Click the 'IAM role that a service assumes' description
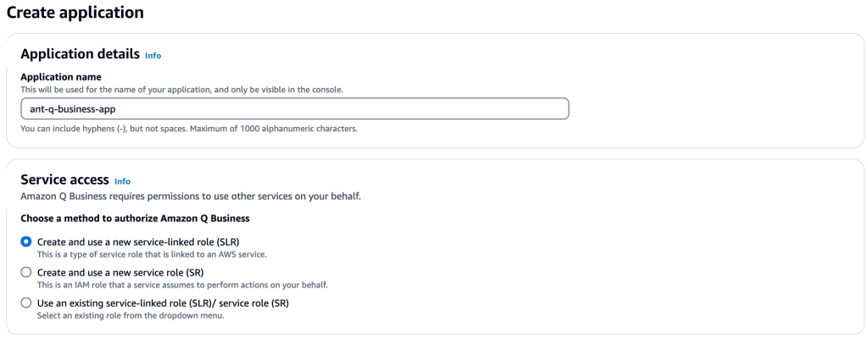Viewport: 868px width, 339px height. click(183, 286)
